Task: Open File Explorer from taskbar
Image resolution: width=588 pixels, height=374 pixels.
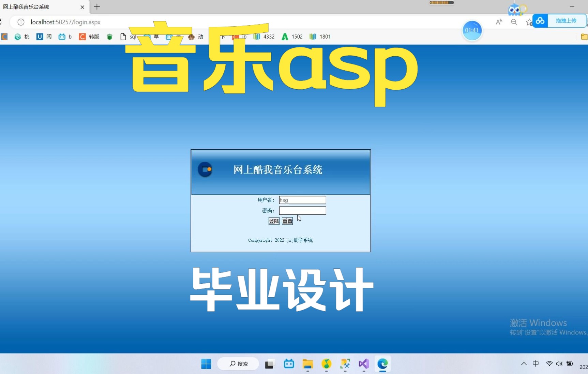Action: [307, 364]
